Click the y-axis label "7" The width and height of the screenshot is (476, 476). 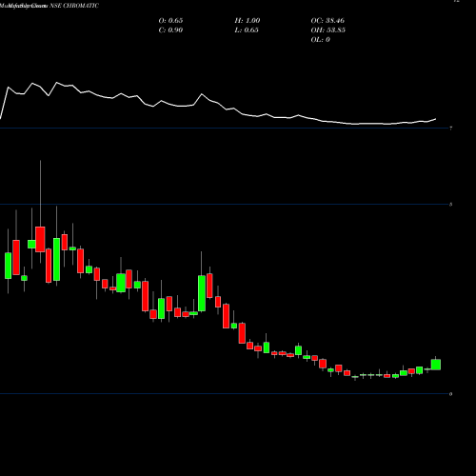click(x=451, y=129)
